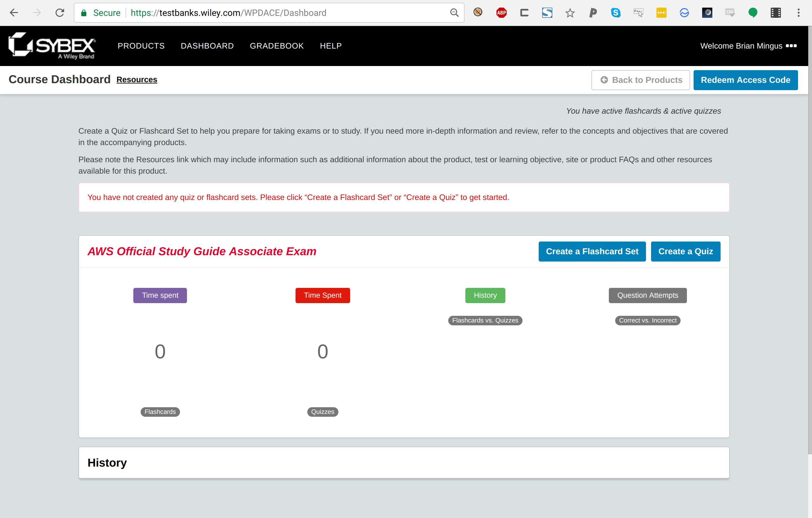The height and width of the screenshot is (518, 812).
Task: Open the Resources link
Action: click(136, 80)
